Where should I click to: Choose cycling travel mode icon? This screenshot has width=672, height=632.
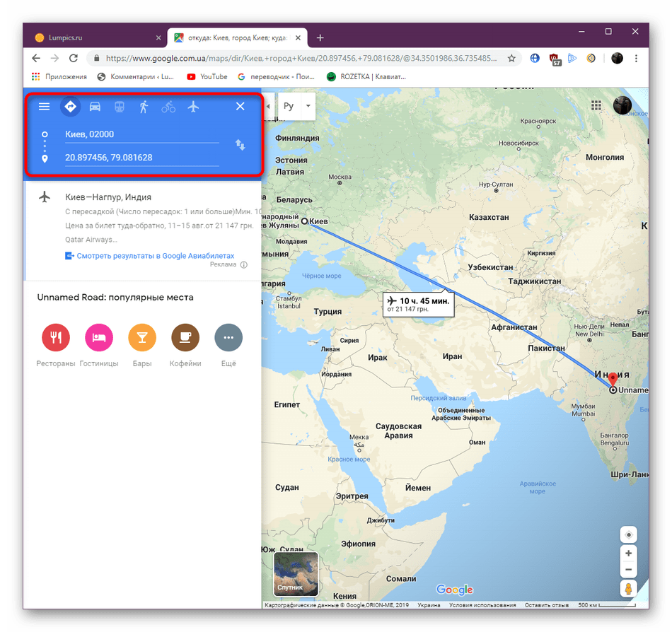click(x=168, y=107)
